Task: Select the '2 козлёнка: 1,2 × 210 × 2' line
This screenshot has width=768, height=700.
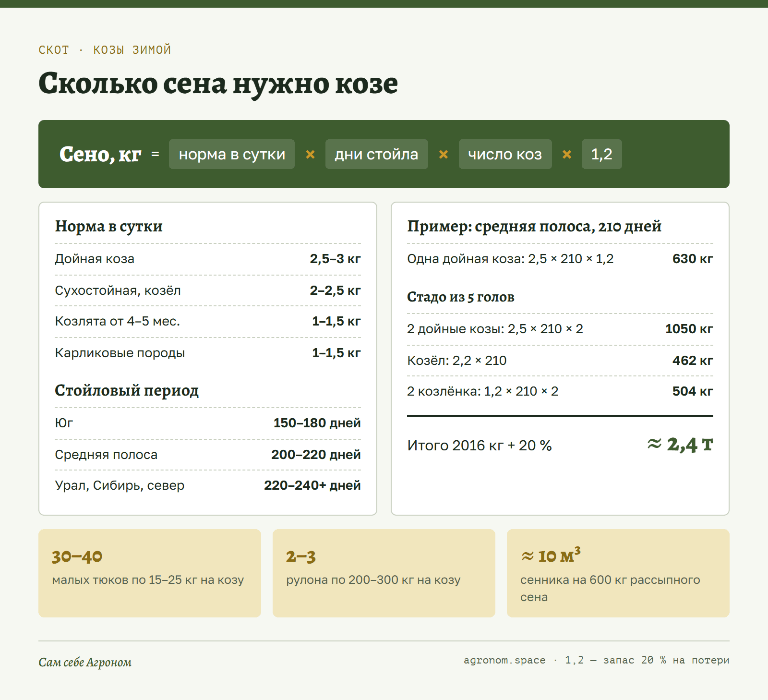Action: [x=482, y=391]
